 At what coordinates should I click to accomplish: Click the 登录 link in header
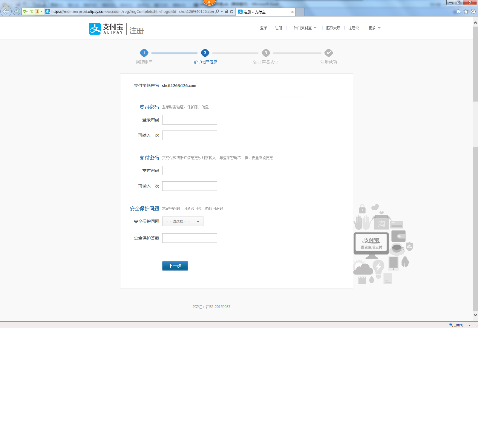tap(263, 28)
